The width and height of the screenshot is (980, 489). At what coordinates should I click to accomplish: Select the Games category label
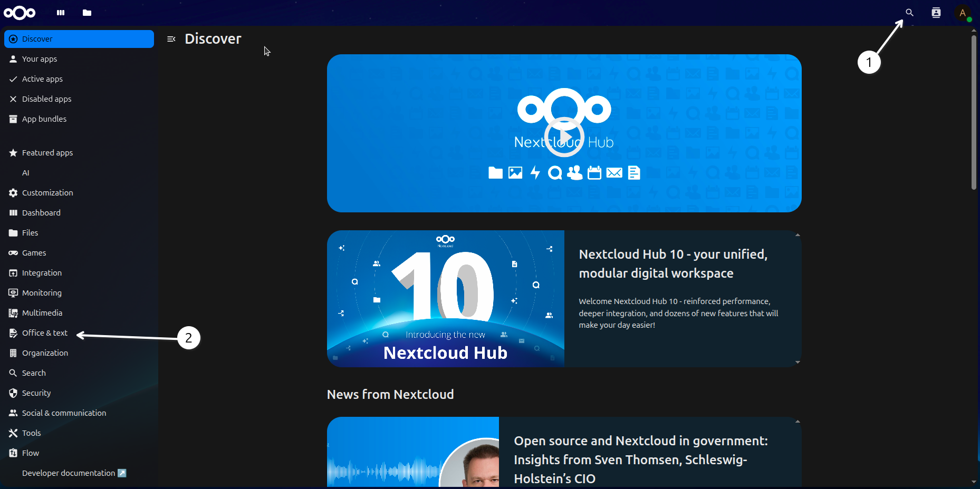click(34, 253)
